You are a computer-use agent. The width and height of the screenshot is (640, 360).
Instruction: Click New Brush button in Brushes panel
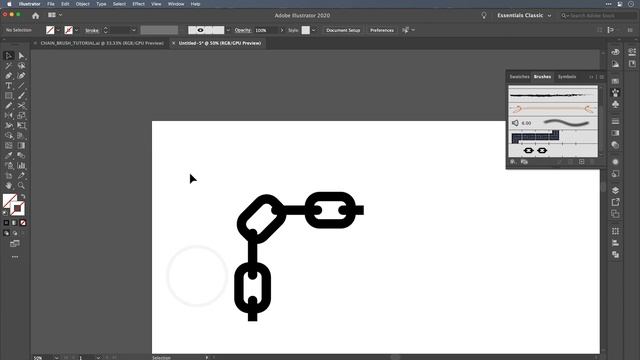pyautogui.click(x=582, y=162)
